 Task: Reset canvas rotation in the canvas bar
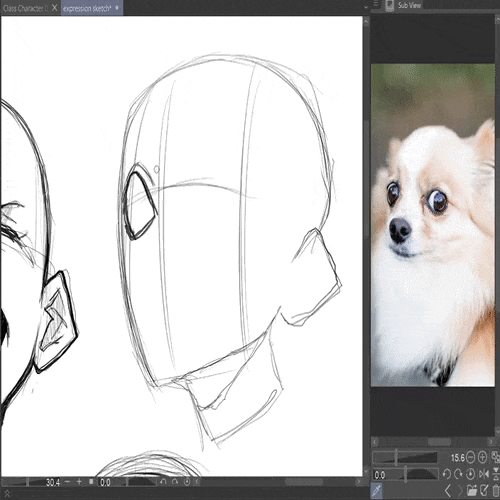[x=187, y=482]
